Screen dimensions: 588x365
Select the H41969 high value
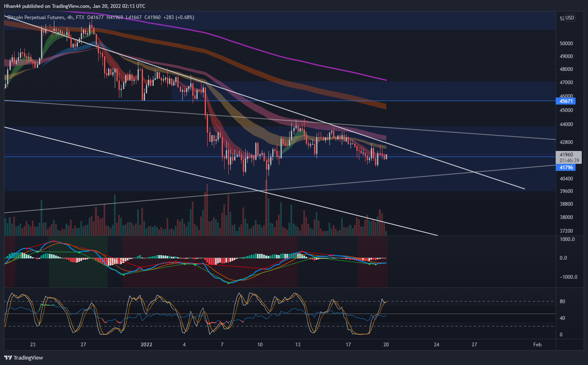pos(115,17)
